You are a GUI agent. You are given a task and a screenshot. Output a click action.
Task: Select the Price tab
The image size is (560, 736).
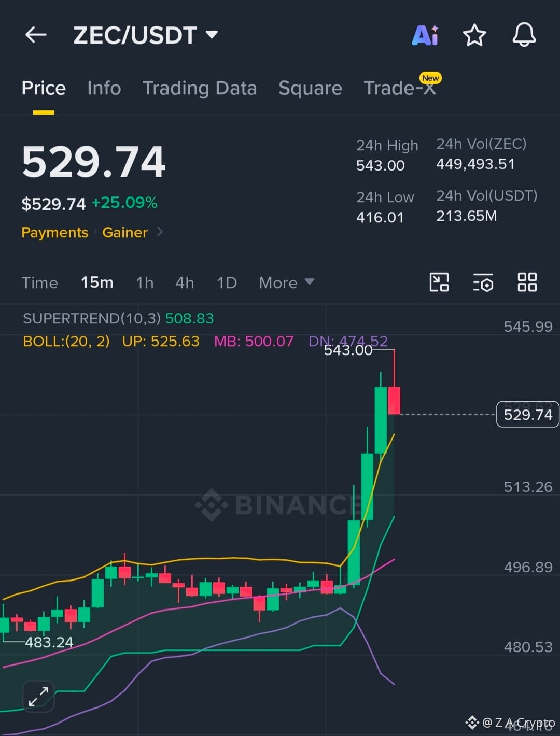[x=44, y=88]
